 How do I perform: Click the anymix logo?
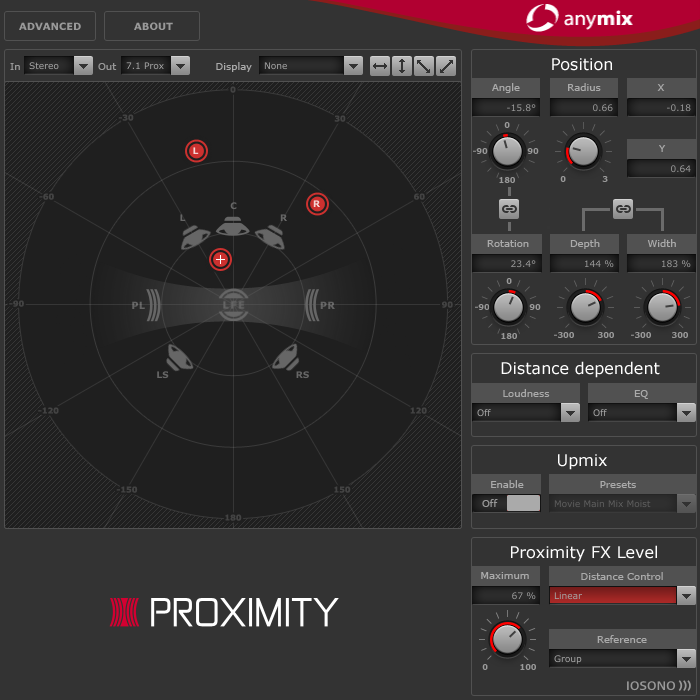(x=579, y=18)
